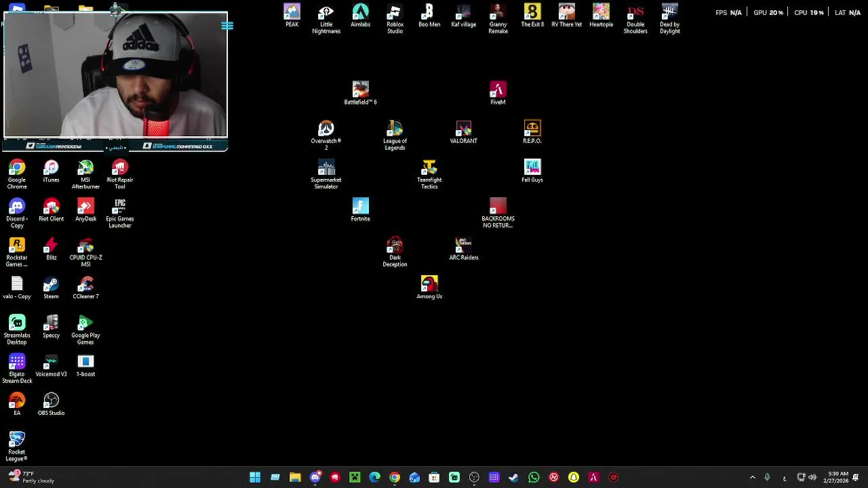Open Microsoft Edge from taskbar
Image resolution: width=868 pixels, height=488 pixels.
tap(374, 477)
